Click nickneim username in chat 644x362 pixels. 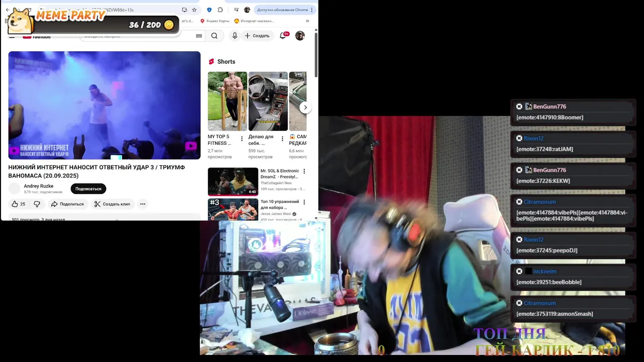click(x=545, y=271)
